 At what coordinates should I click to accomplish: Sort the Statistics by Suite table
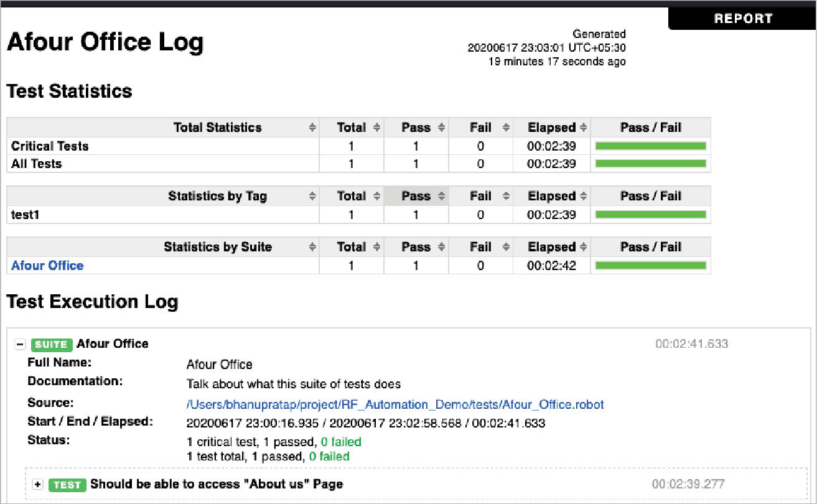(x=313, y=247)
